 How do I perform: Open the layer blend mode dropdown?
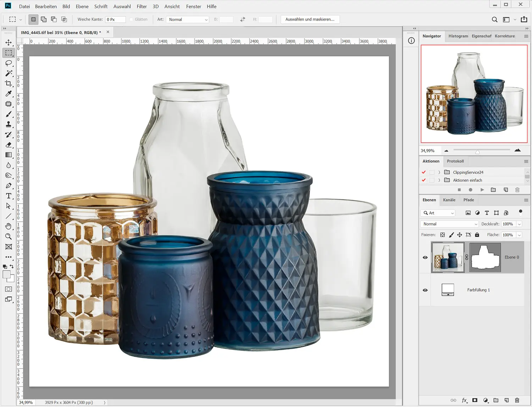click(x=450, y=224)
